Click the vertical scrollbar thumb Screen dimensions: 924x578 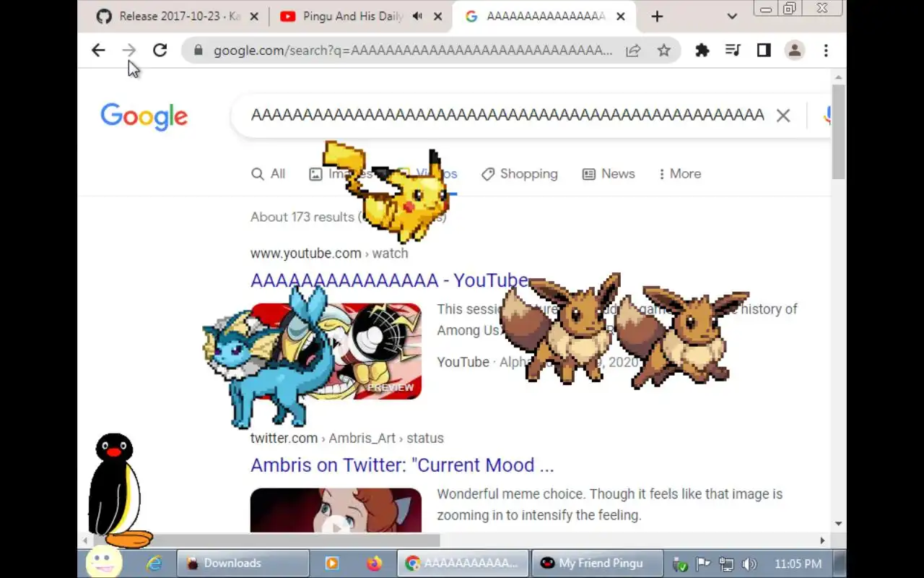[838, 131]
